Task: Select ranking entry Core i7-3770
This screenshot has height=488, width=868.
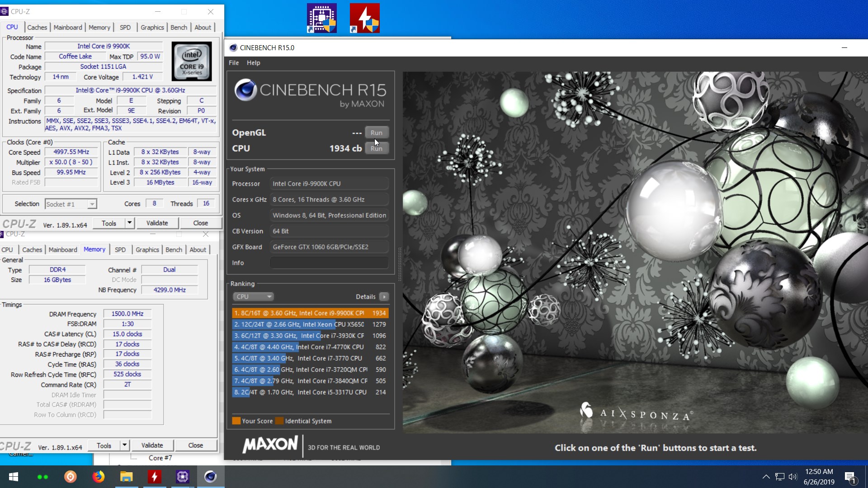Action: coord(310,358)
